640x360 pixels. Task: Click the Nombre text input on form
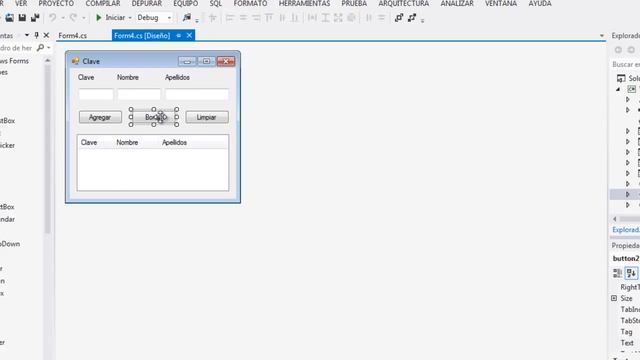139,94
